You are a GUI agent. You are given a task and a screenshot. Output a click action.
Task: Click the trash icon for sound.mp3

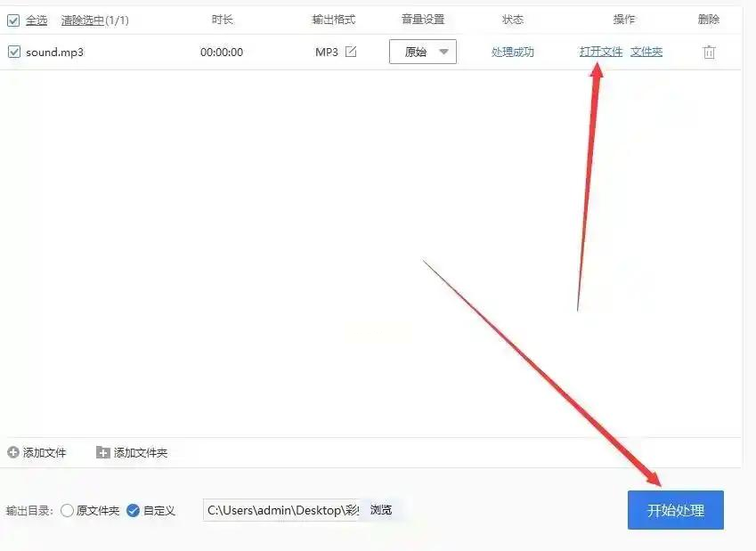point(709,52)
